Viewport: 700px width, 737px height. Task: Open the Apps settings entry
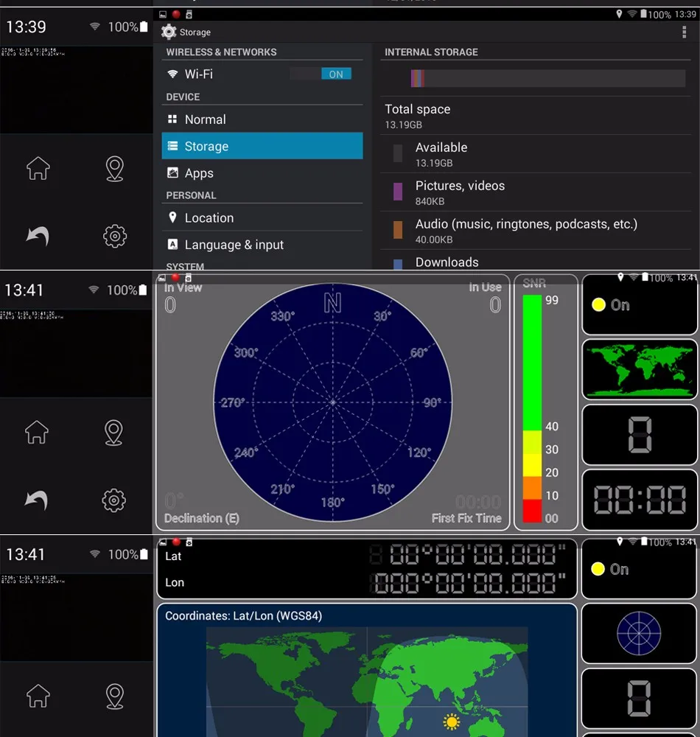[x=262, y=173]
